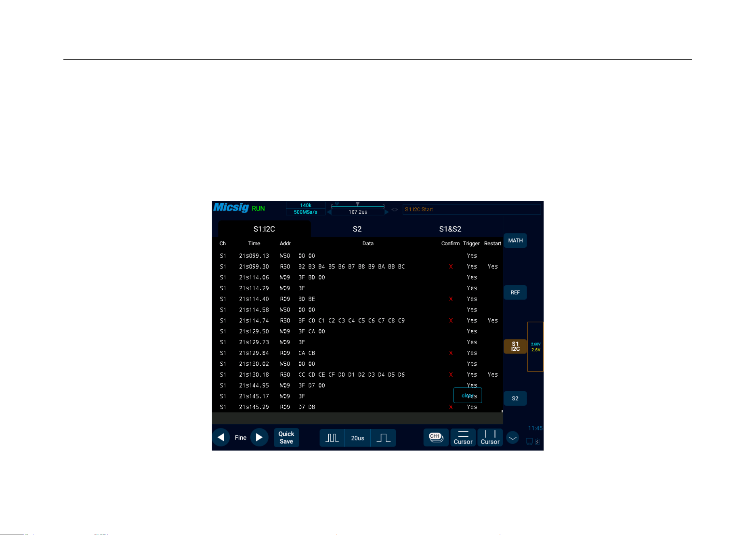Click the Data column header

coord(368,244)
